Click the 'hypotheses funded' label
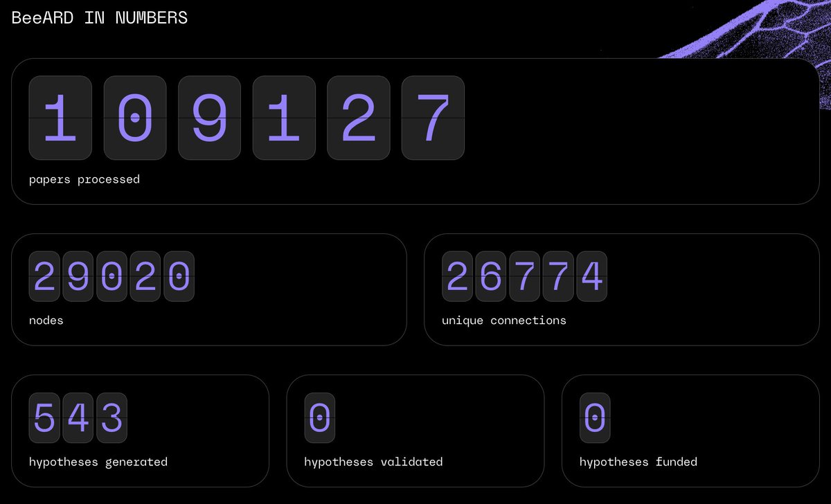 coord(638,462)
